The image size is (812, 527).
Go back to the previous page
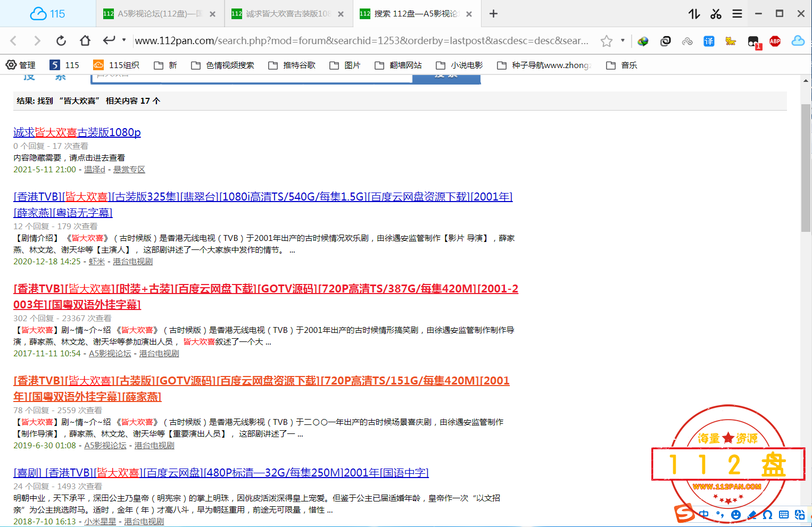point(14,40)
